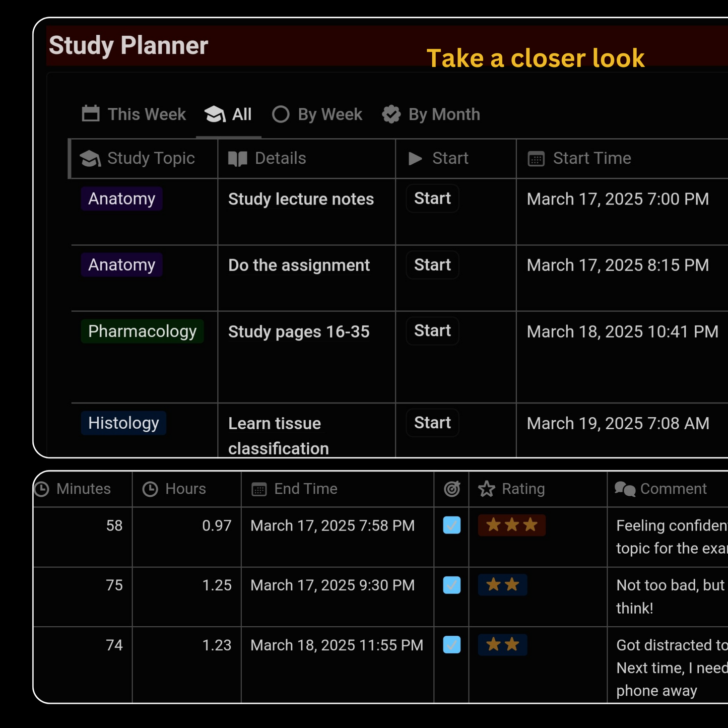This screenshot has height=728, width=728.
Task: Select the All tab
Action: point(229,114)
